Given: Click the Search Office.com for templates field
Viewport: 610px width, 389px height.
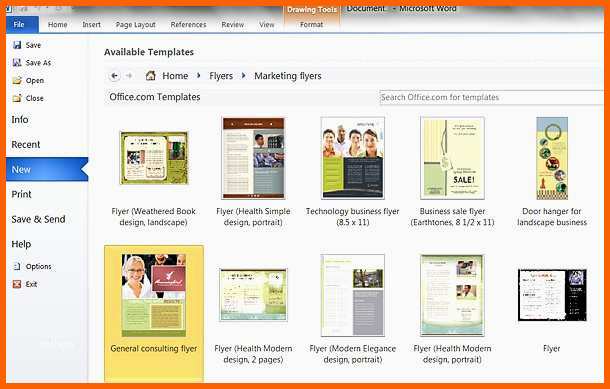Looking at the screenshot, I should click(491, 97).
